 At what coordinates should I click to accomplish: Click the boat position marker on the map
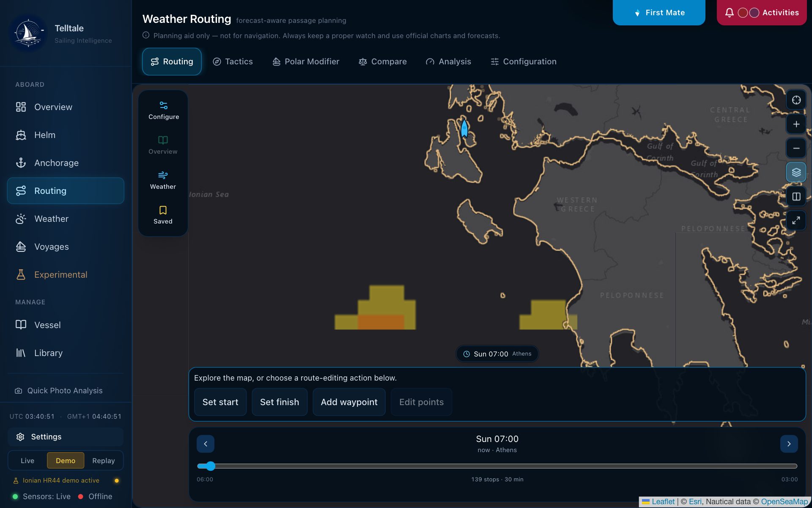coord(464,128)
